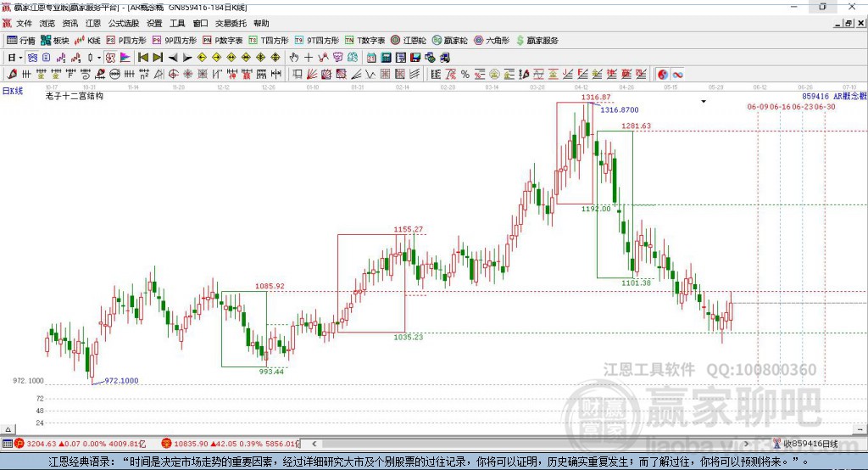
Task: Click the 1316.87 high price label
Action: 596,97
